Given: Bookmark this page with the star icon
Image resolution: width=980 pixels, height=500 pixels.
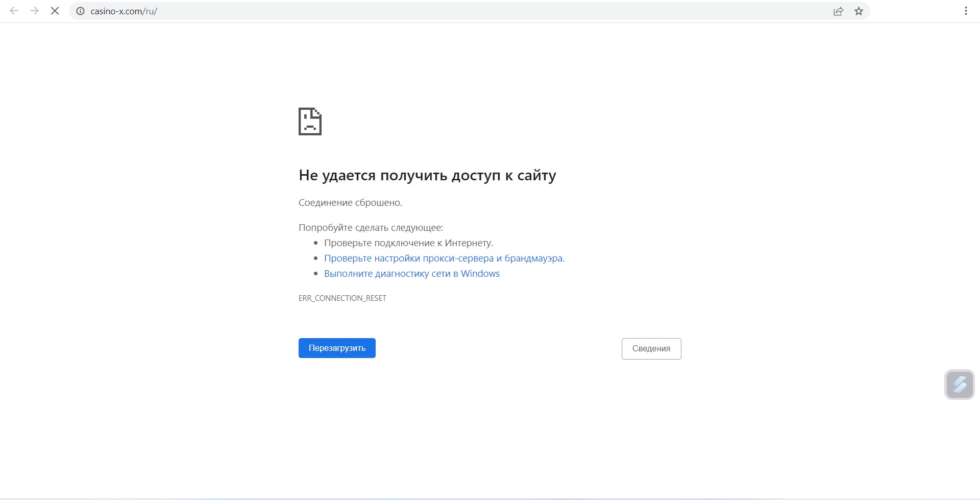Looking at the screenshot, I should pyautogui.click(x=859, y=11).
